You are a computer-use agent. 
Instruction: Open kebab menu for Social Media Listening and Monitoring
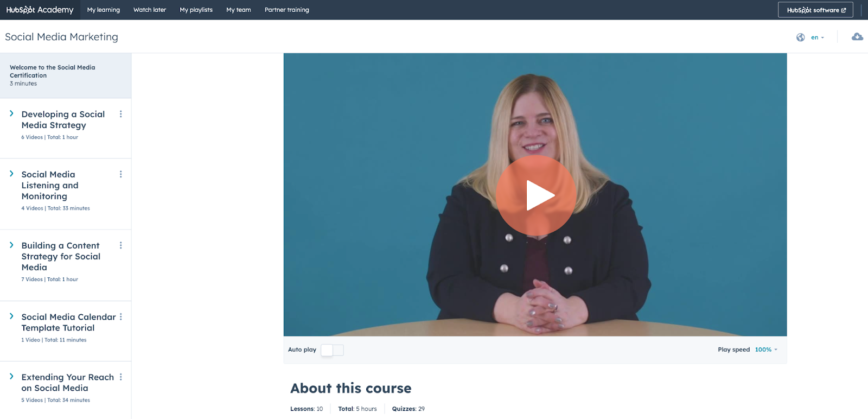[120, 174]
